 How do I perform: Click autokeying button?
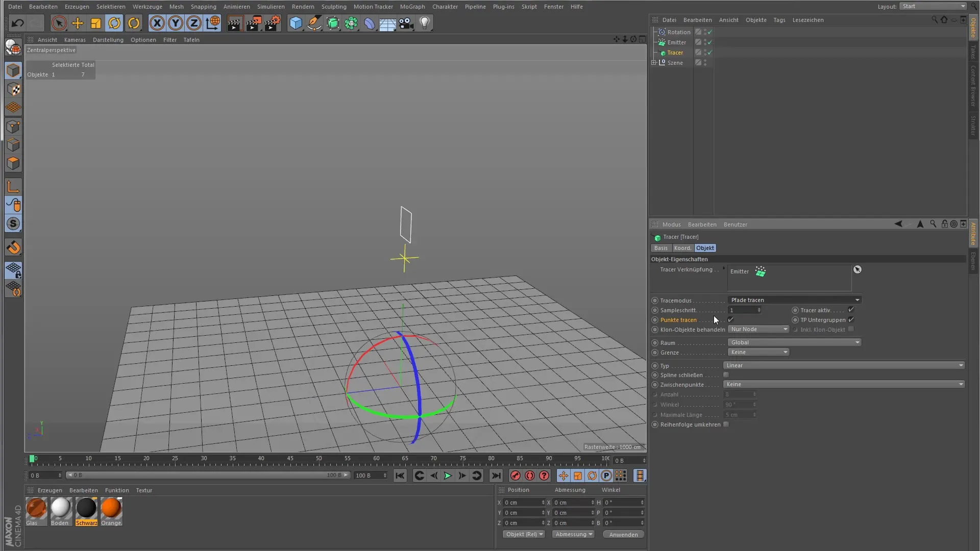pos(530,475)
